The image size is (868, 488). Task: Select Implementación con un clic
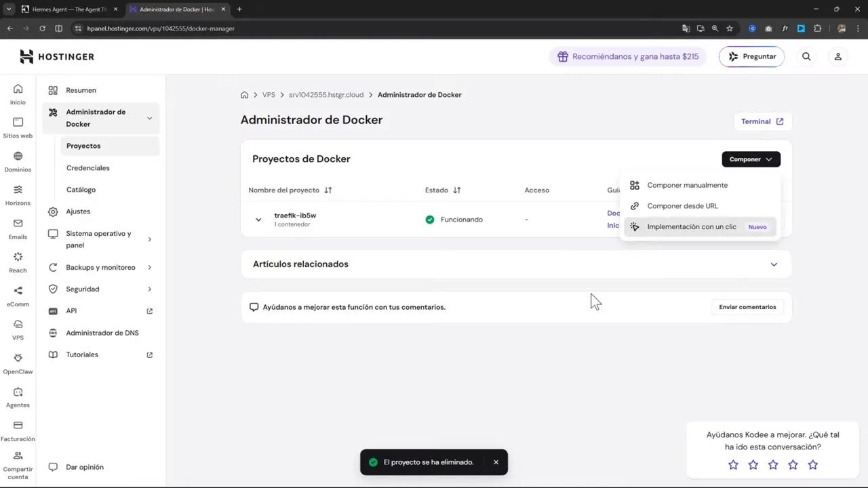coord(701,227)
